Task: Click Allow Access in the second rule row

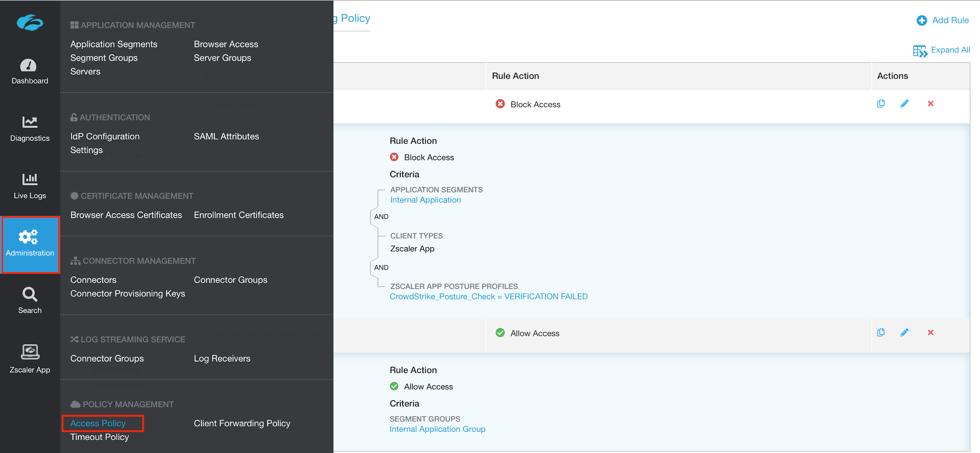Action: point(535,333)
